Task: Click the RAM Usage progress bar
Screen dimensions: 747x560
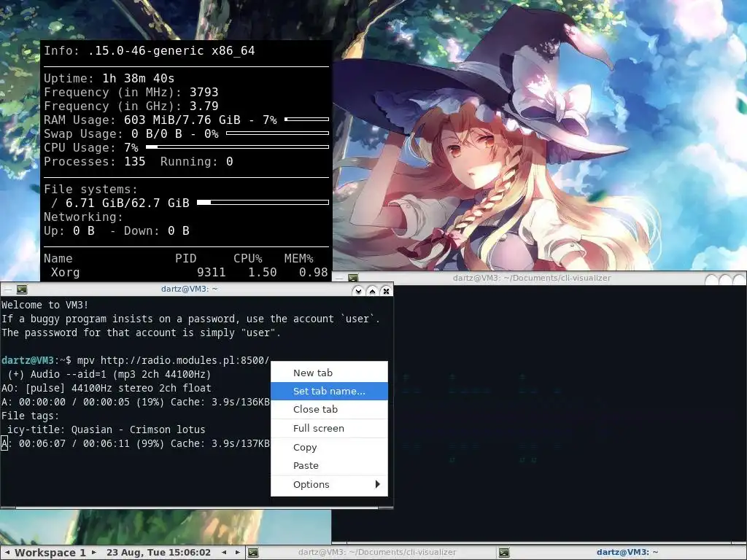Action: click(x=307, y=119)
